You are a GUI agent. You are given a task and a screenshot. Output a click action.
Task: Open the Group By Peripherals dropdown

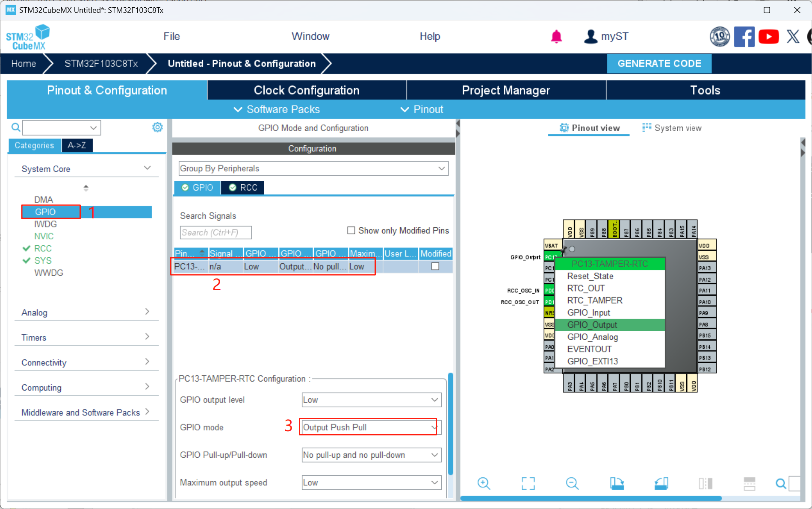tap(313, 168)
